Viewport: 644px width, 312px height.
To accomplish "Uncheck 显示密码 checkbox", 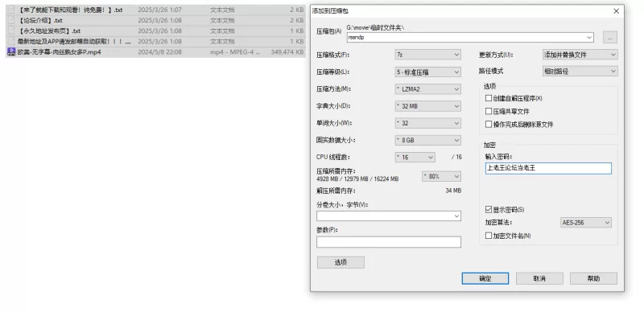I will point(489,209).
